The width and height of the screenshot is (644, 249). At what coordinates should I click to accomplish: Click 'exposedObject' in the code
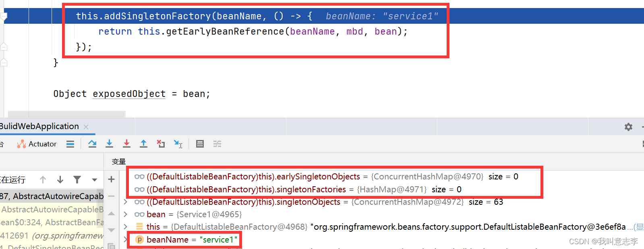click(129, 94)
